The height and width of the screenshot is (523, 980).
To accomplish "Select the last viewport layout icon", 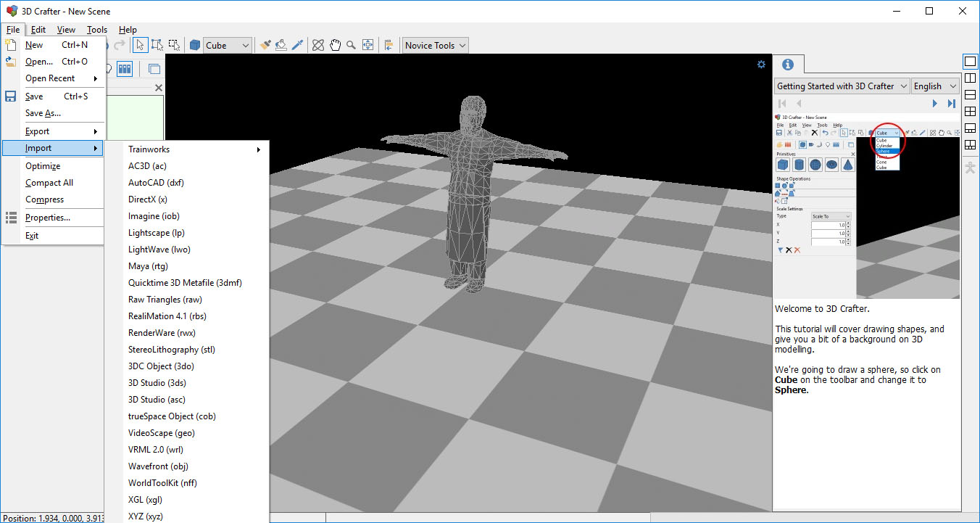I will pyautogui.click(x=970, y=145).
